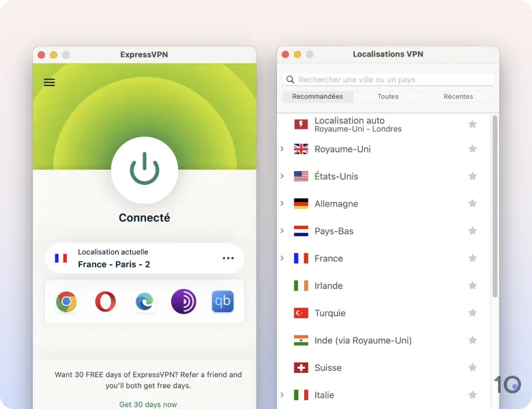Expand the États-Unis server list

(x=282, y=176)
